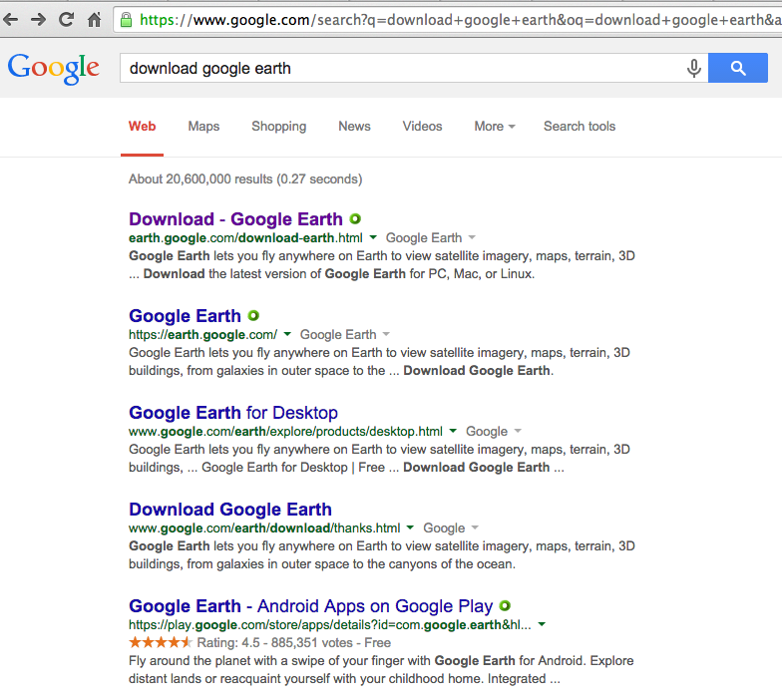Screen dimensions: 782x700
Task: Click www.google.com/earth/explore/products/desktop.html URL text
Action: coord(285,432)
